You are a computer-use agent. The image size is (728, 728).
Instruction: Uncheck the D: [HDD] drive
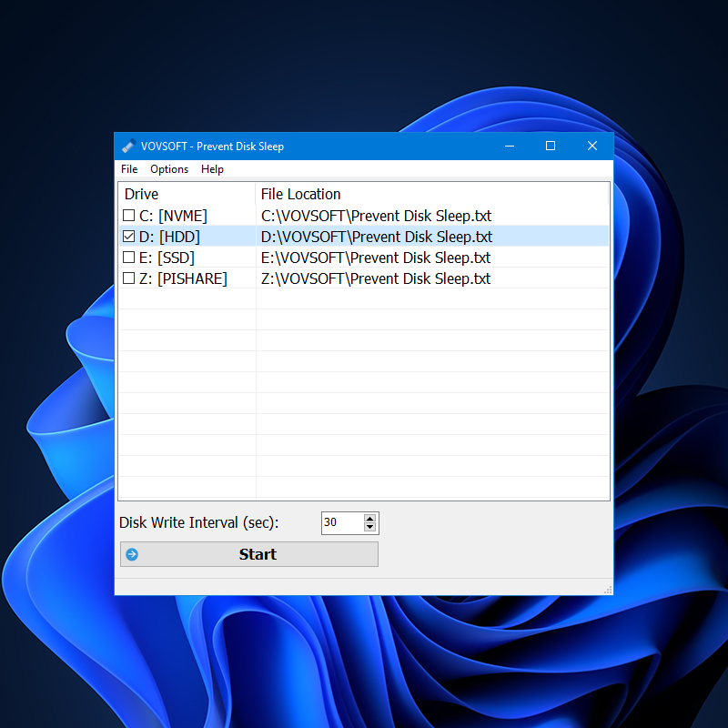128,237
